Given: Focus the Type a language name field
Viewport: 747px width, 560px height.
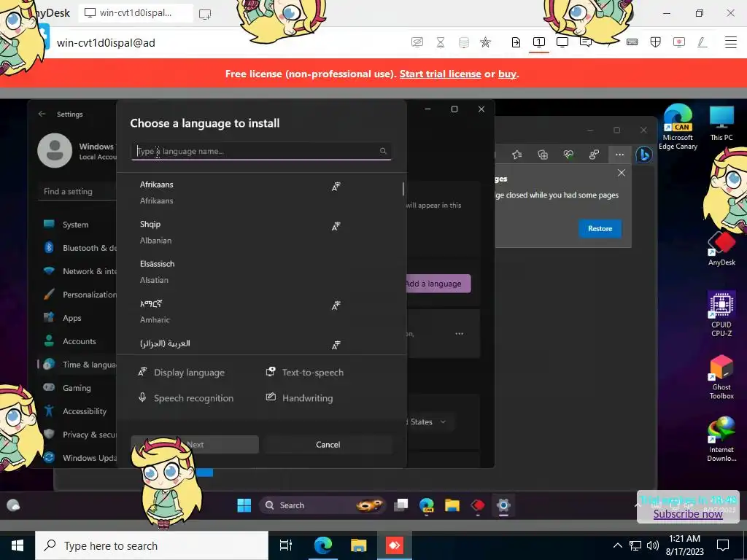Looking at the screenshot, I should click(261, 151).
